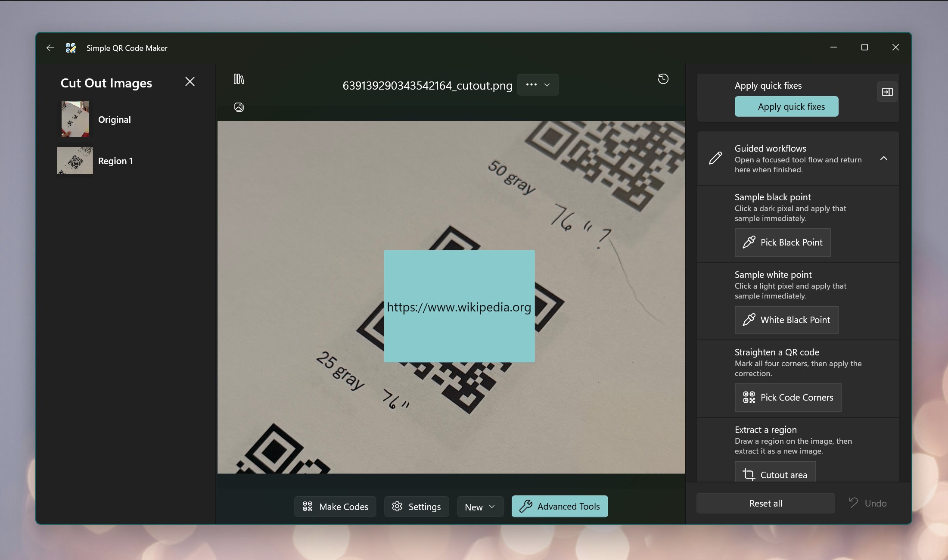The image size is (948, 560).
Task: Click the 639139290343542164_cutout.png file name
Action: [427, 86]
